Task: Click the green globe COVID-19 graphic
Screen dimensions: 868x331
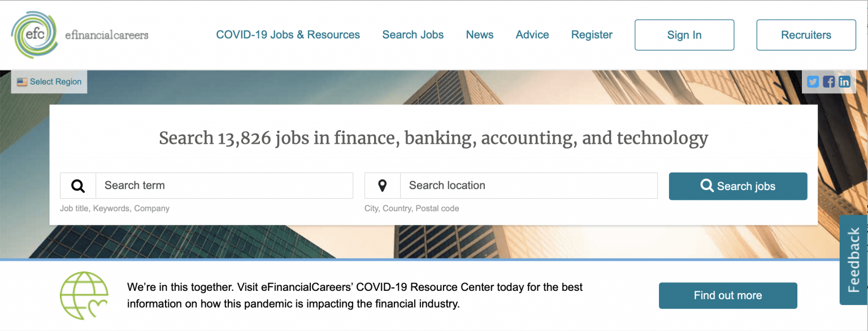Action: point(84,295)
